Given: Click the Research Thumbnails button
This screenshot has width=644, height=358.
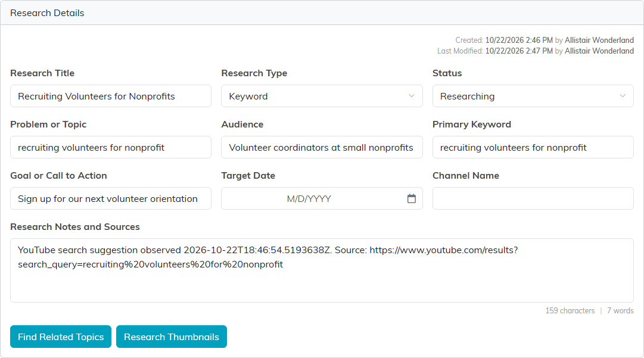Looking at the screenshot, I should (x=171, y=337).
